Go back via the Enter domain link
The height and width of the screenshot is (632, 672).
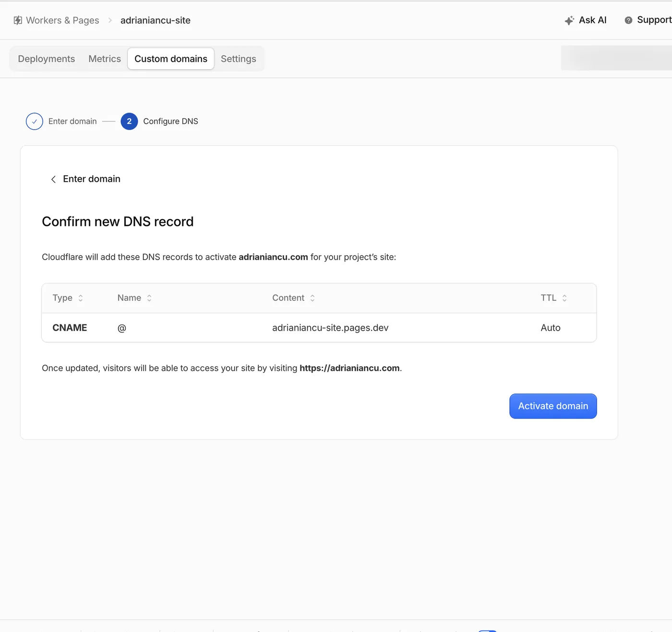pyautogui.click(x=92, y=179)
